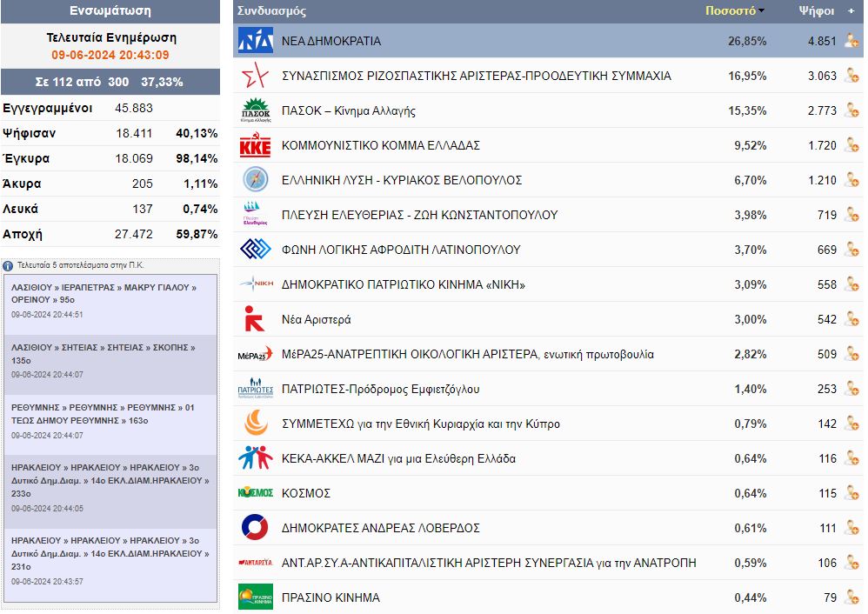
Task: Click the ΝΙΚΗ party logo
Action: tap(255, 284)
